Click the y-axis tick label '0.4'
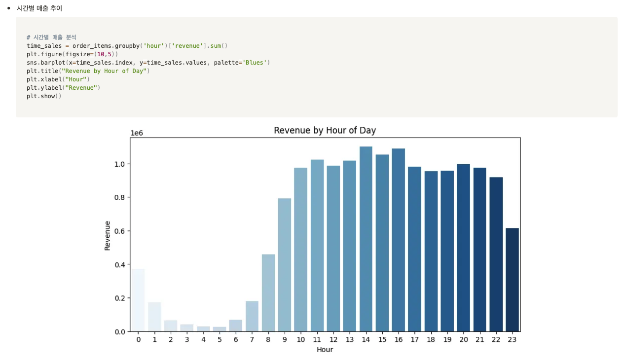Image resolution: width=627 pixels, height=364 pixels. click(x=120, y=264)
